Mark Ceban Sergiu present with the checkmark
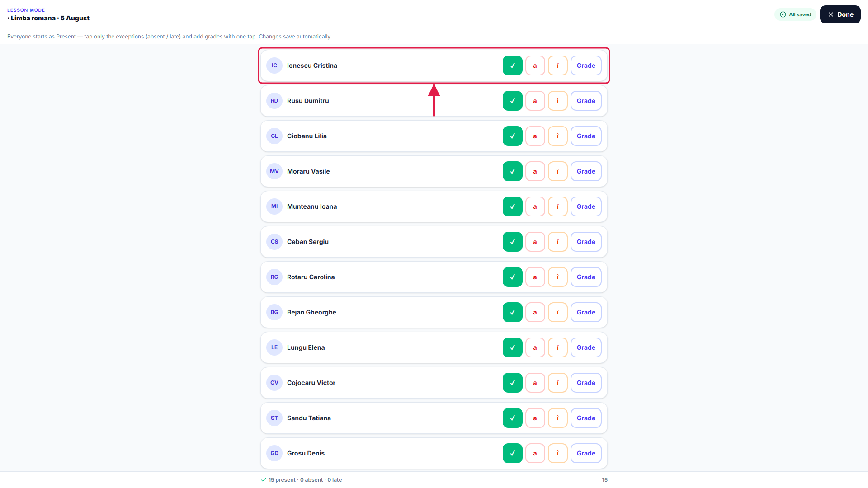Viewport: 868px width, 488px height. pos(512,242)
